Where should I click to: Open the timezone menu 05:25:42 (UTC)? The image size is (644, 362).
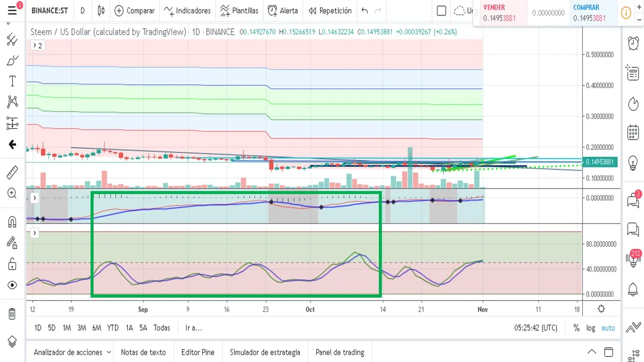(536, 328)
